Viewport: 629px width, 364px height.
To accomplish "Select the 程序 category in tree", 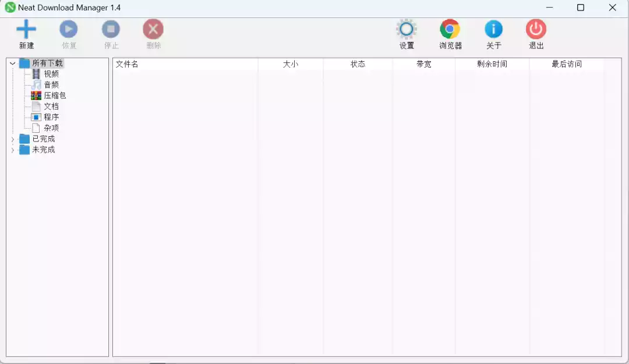I will (x=51, y=117).
